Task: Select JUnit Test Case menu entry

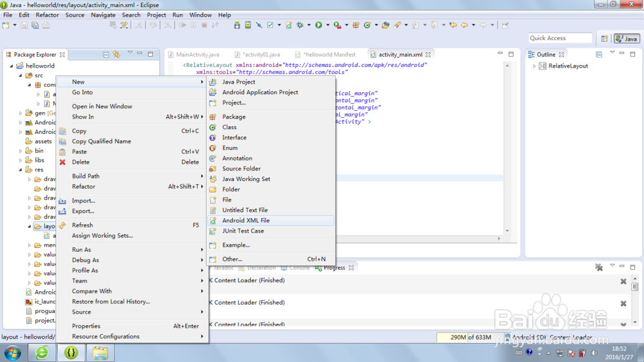Action: coord(271,231)
